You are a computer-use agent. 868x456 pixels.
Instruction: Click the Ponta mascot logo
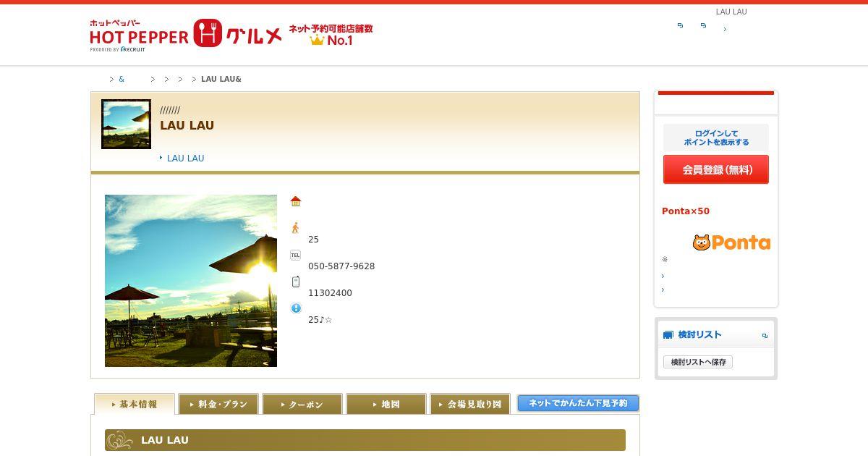pyautogui.click(x=731, y=242)
